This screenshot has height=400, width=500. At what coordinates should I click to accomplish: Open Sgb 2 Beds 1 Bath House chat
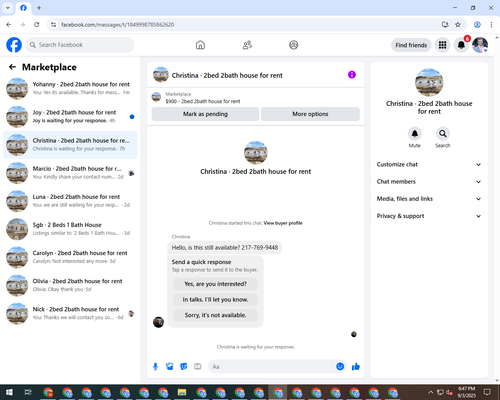(x=70, y=229)
